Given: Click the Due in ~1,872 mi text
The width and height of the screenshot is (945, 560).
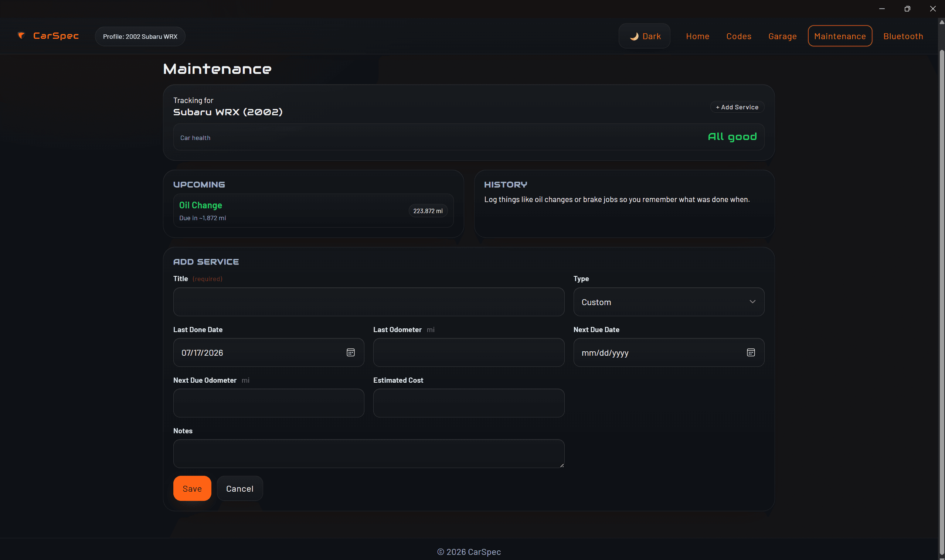Looking at the screenshot, I should point(203,218).
